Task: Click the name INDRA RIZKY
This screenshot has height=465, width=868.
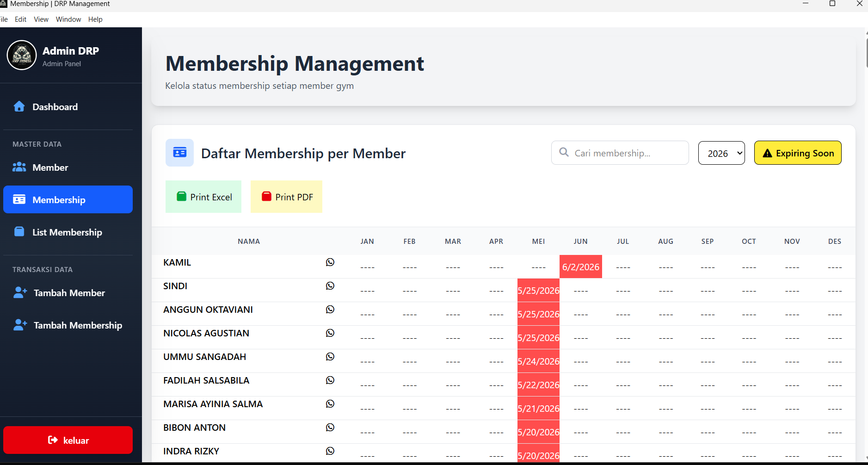Action: click(191, 451)
